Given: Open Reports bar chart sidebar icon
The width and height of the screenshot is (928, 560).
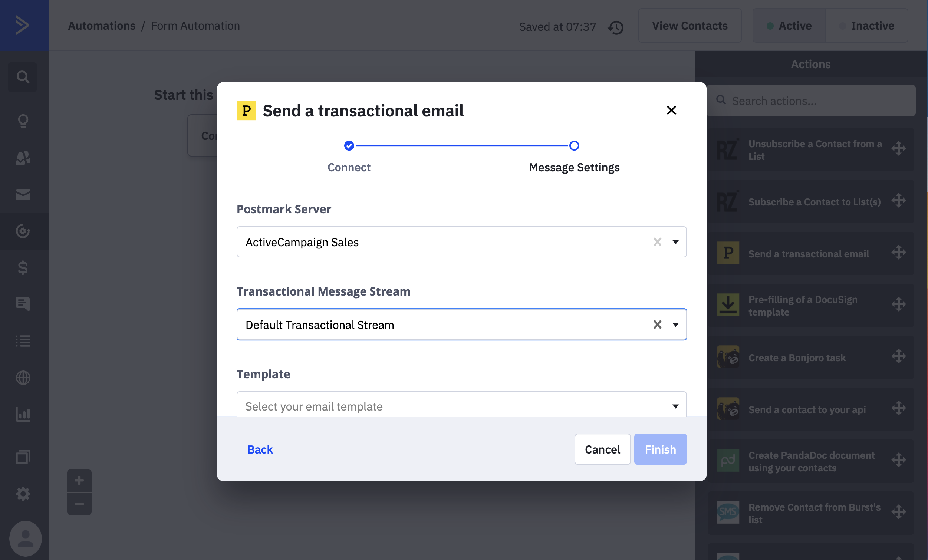Looking at the screenshot, I should pos(23,414).
